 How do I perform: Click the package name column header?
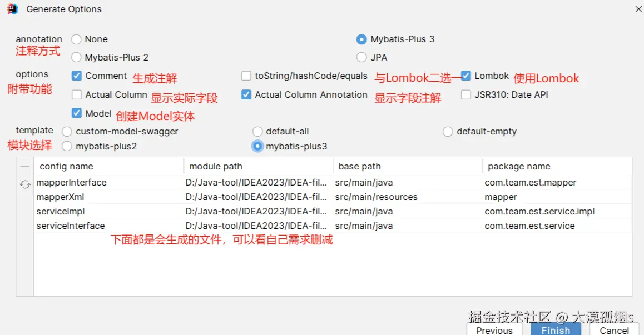click(557, 166)
